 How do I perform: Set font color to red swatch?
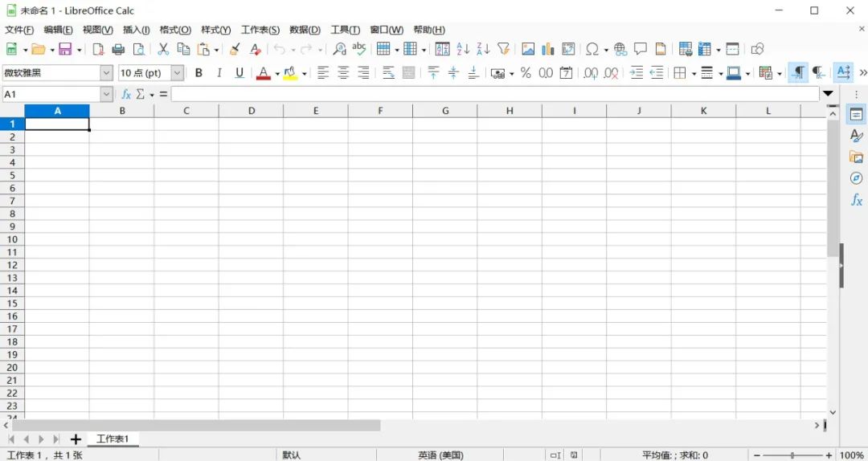tap(264, 72)
